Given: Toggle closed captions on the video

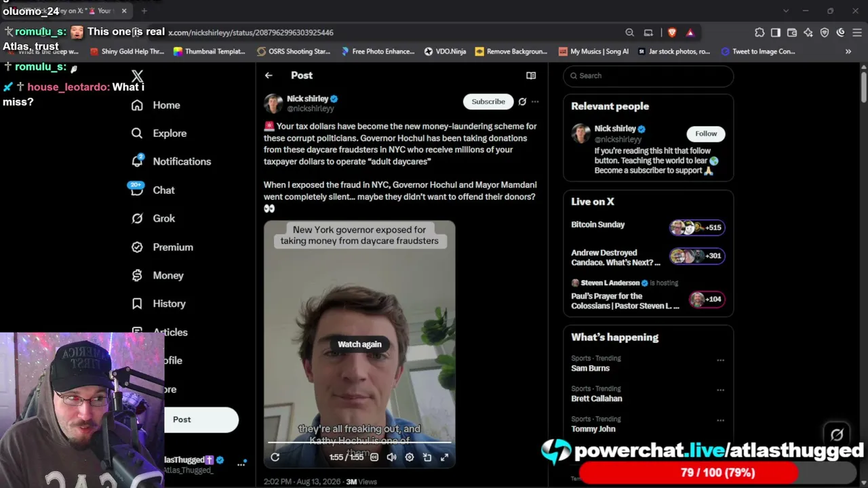Looking at the screenshot, I should pyautogui.click(x=374, y=457).
